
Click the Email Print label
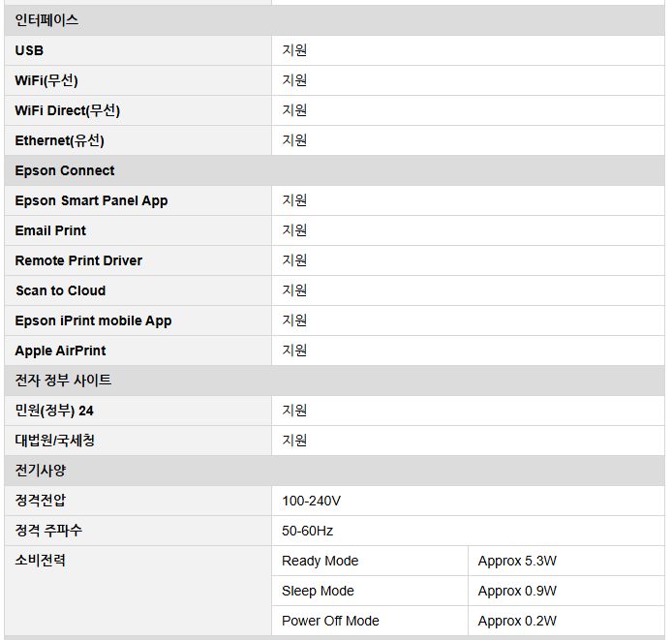(50, 230)
